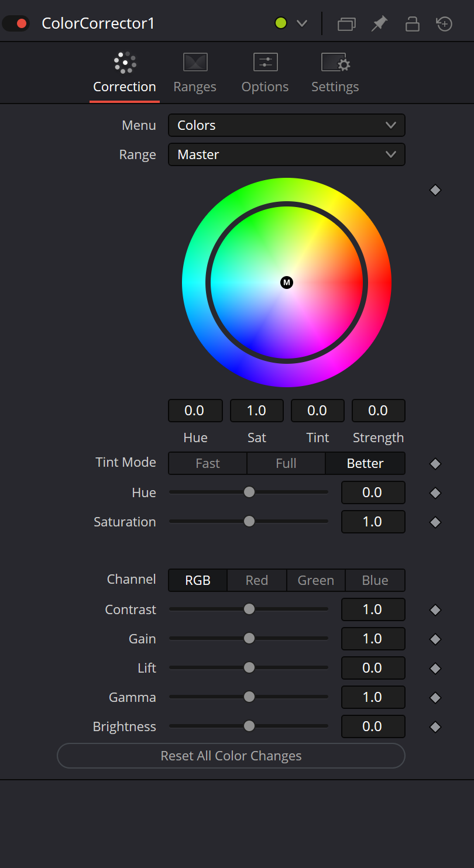Click the wheel Hue value field
Screen dimensions: 474x868
click(x=195, y=411)
